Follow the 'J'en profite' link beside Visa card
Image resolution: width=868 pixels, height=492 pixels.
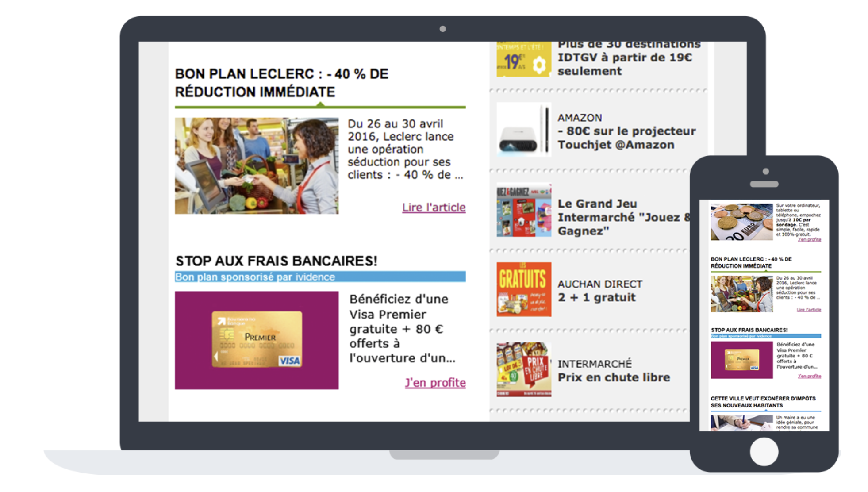tap(435, 382)
